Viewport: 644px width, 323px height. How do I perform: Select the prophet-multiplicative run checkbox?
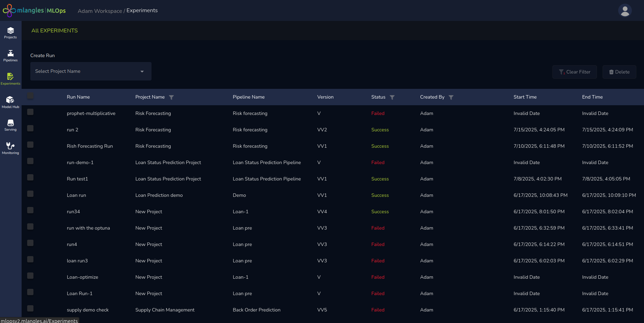click(30, 112)
